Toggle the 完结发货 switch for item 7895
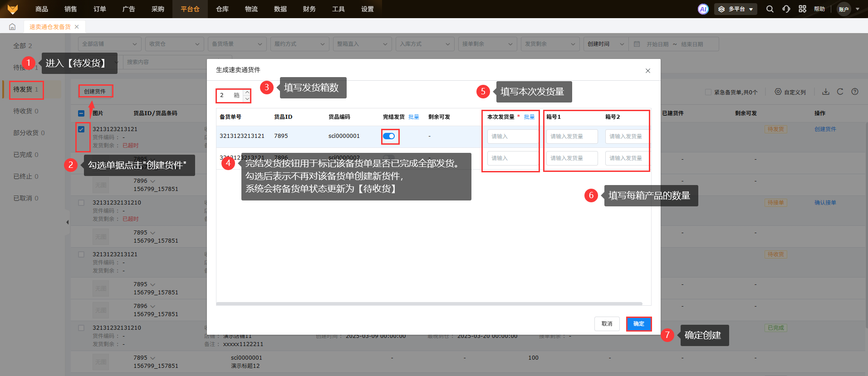Screen dimensions: 868x376 pos(389,136)
